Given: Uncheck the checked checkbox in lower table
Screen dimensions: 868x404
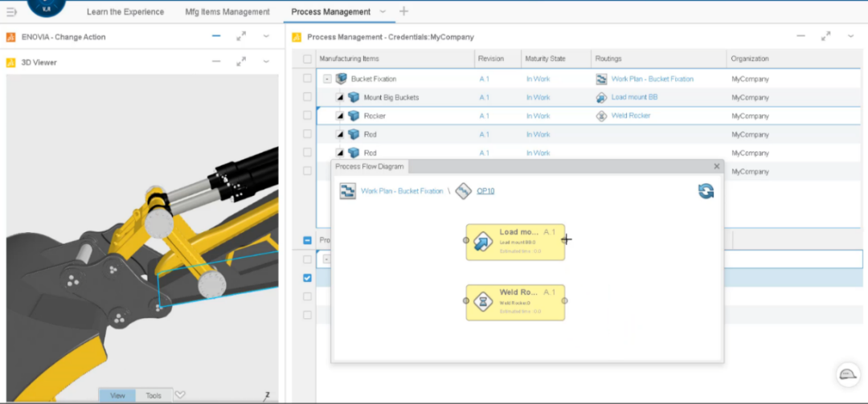Looking at the screenshot, I should (x=307, y=278).
